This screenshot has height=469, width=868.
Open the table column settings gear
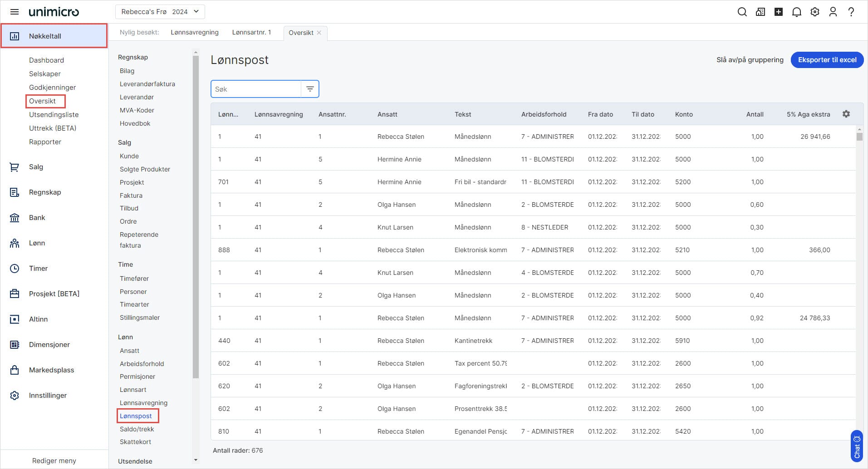pos(846,114)
